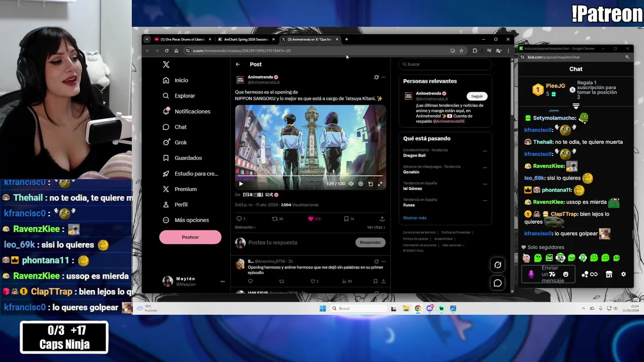Go to Inicio in X sidebar
This screenshot has height=362, width=644.
point(176,80)
